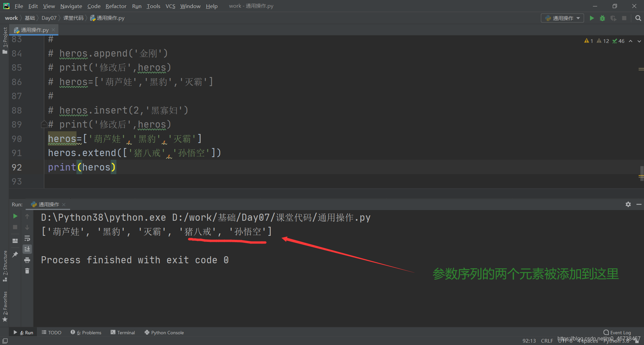644x345 pixels.
Task: Open Search Everywhere magnifier icon
Action: 638,18
